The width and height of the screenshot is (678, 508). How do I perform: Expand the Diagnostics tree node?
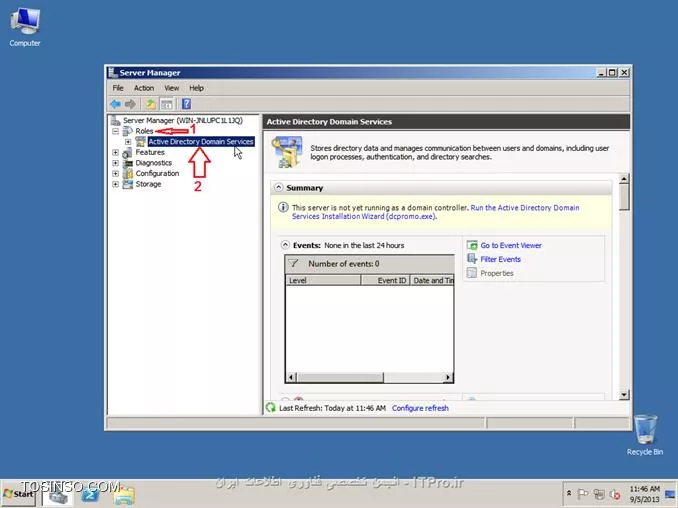115,163
